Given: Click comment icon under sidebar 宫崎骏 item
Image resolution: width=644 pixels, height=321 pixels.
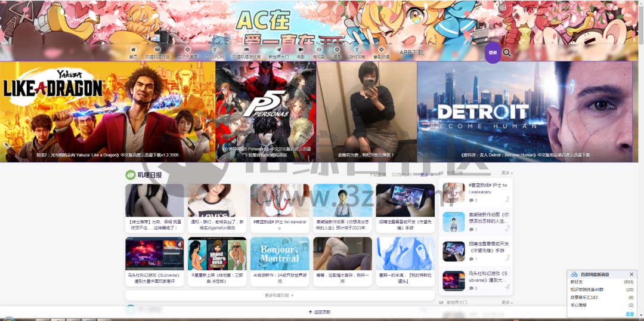Looking at the screenshot, I should [x=471, y=230].
